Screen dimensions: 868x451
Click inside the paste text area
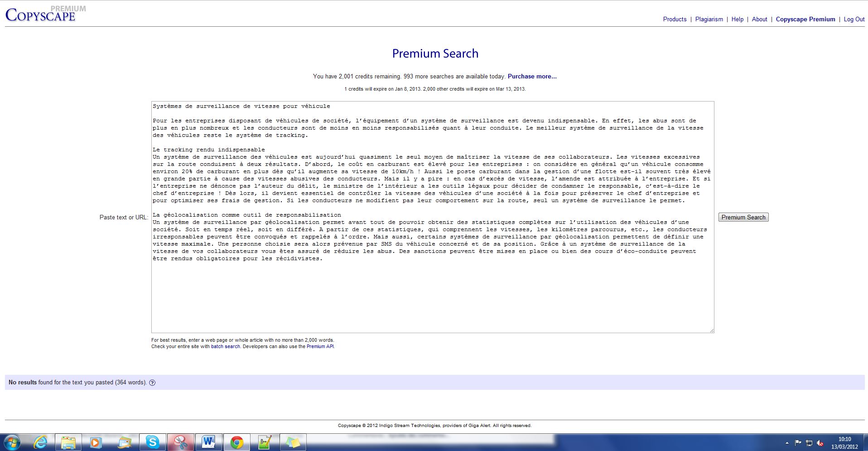(x=432, y=290)
